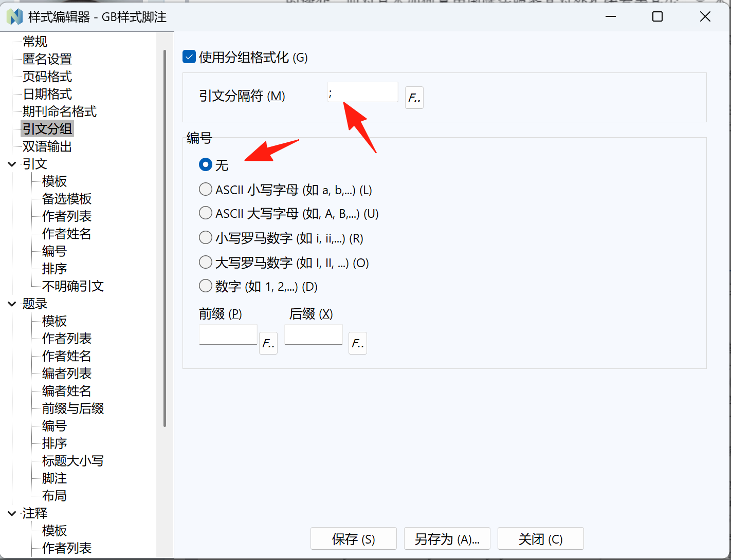The height and width of the screenshot is (560, 731).
Task: Select 标题大小写 tree item
Action: [73, 461]
